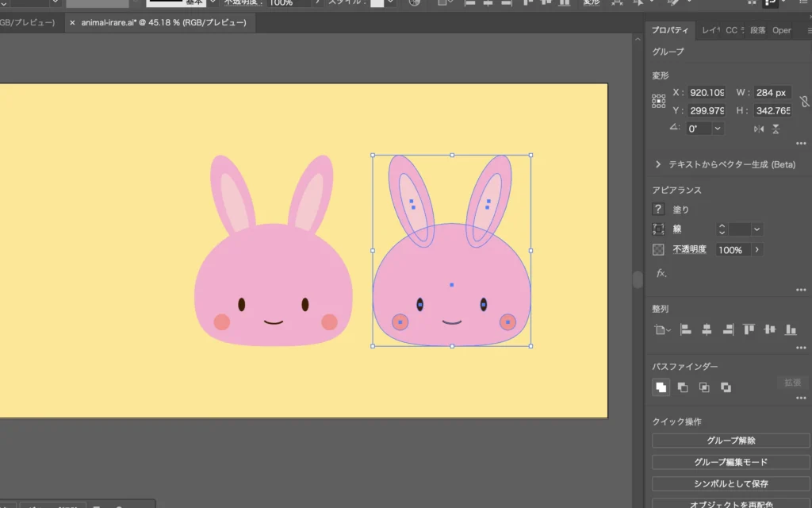The height and width of the screenshot is (508, 812).
Task: Click the Unite pathfinder icon
Action: click(x=661, y=387)
